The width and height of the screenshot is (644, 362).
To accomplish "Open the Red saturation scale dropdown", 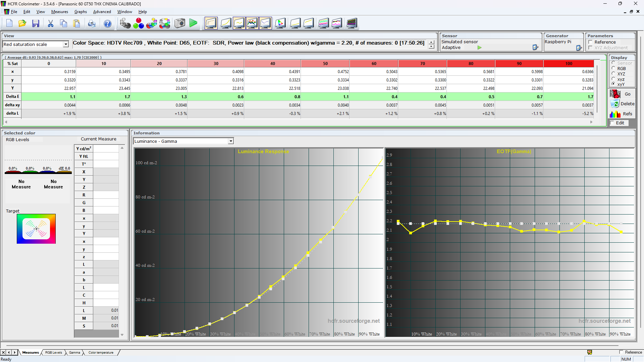I will pyautogui.click(x=66, y=44).
